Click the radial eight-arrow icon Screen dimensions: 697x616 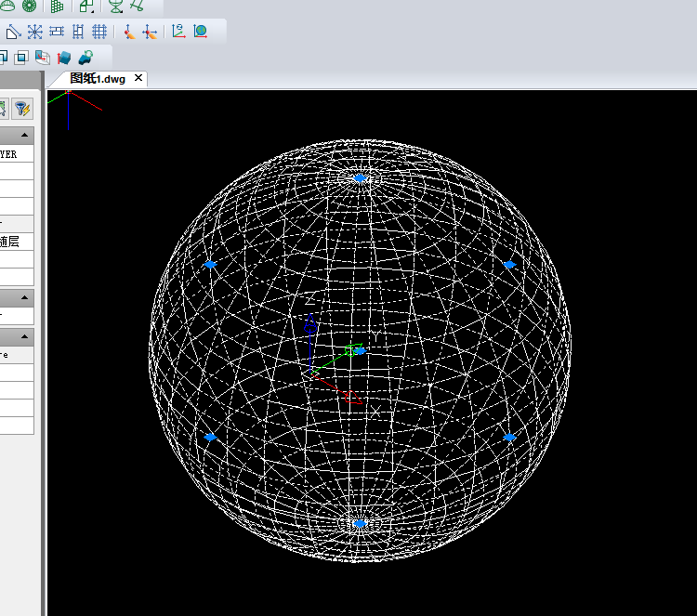coord(34,32)
